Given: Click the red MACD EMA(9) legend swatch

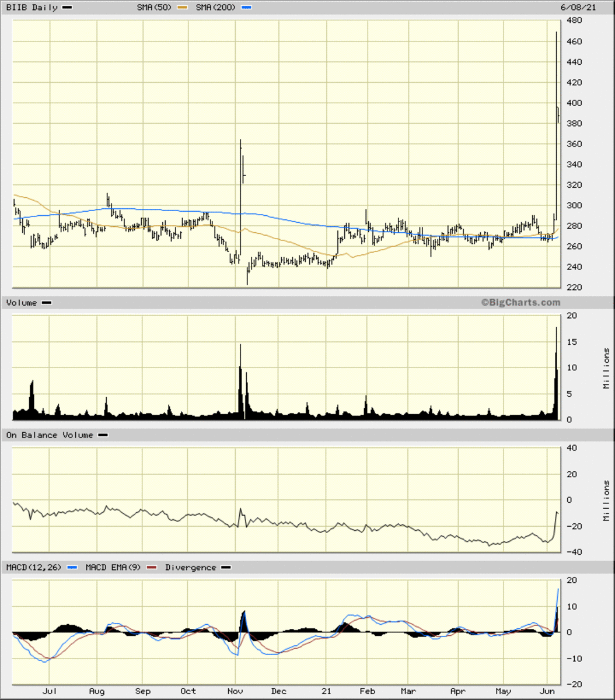Looking at the screenshot, I should coord(152,568).
